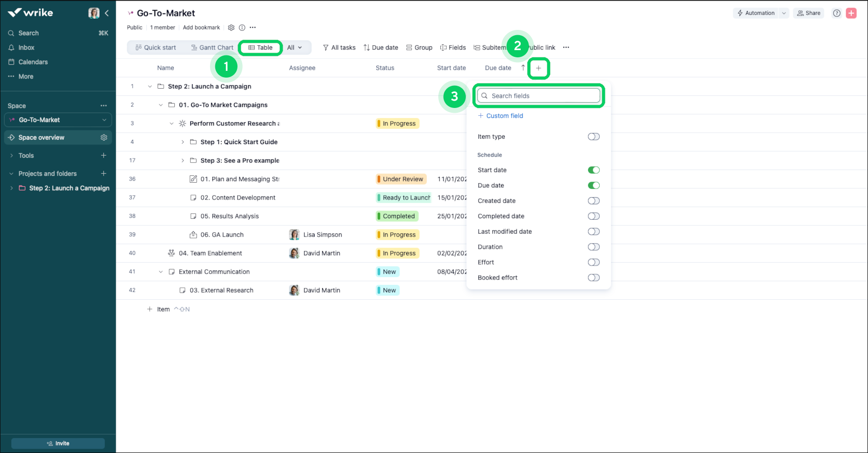Viewport: 868px width, 453px height.
Task: Open the Automation dropdown arrow
Action: point(784,13)
